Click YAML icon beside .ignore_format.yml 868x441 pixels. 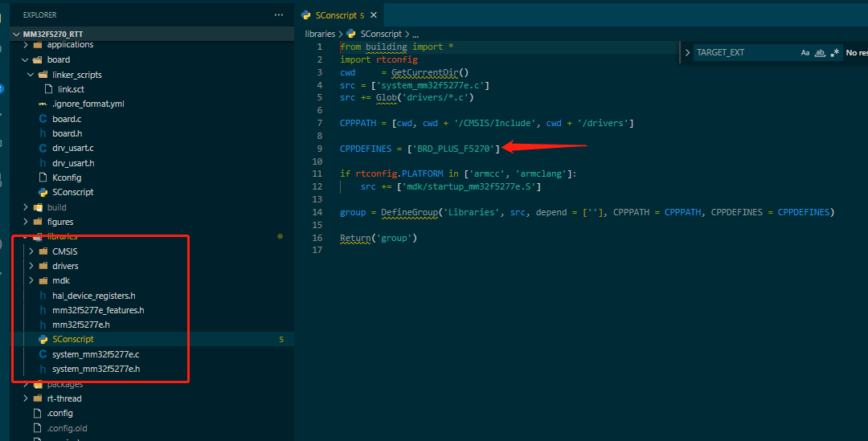tap(43, 104)
